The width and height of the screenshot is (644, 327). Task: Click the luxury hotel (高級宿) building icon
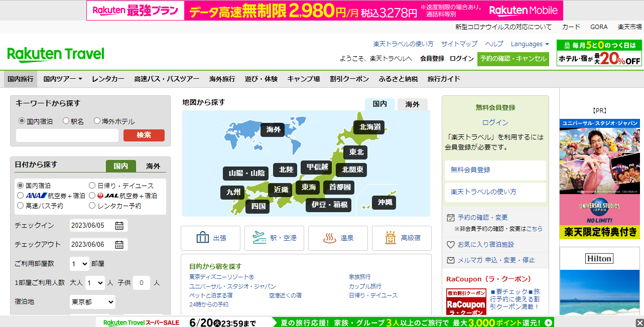[391, 238]
